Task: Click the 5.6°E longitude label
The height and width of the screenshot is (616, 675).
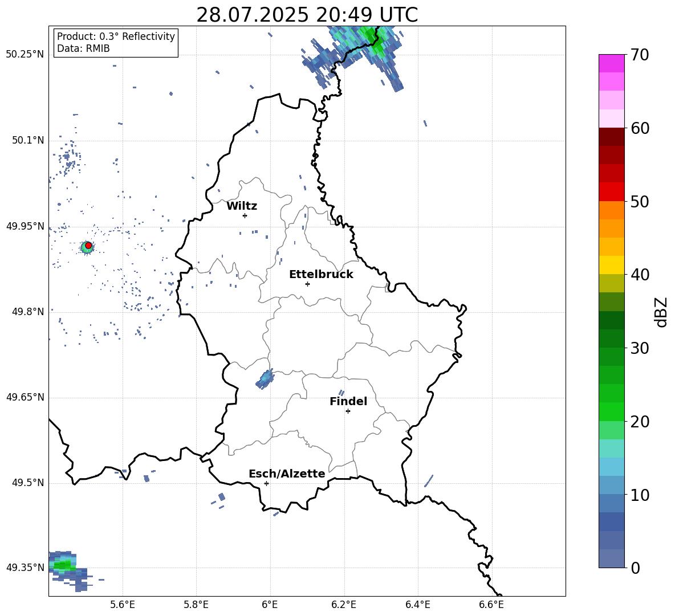Action: click(123, 605)
